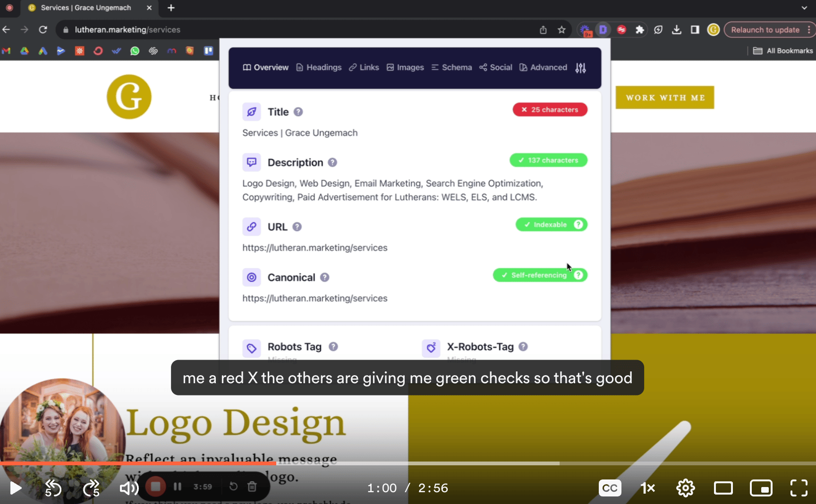This screenshot has height=504, width=816.
Task: Skip forward five seconds
Action: [91, 488]
